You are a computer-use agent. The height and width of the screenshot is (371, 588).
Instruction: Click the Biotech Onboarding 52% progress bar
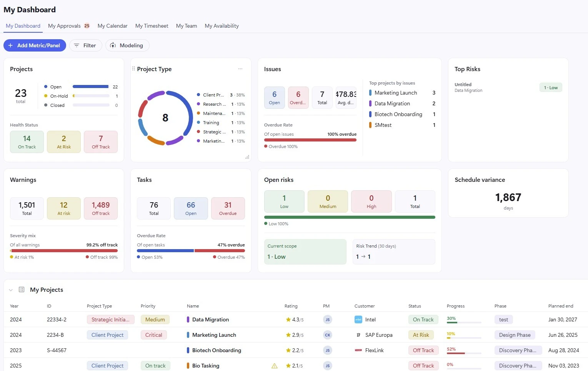[x=464, y=353]
